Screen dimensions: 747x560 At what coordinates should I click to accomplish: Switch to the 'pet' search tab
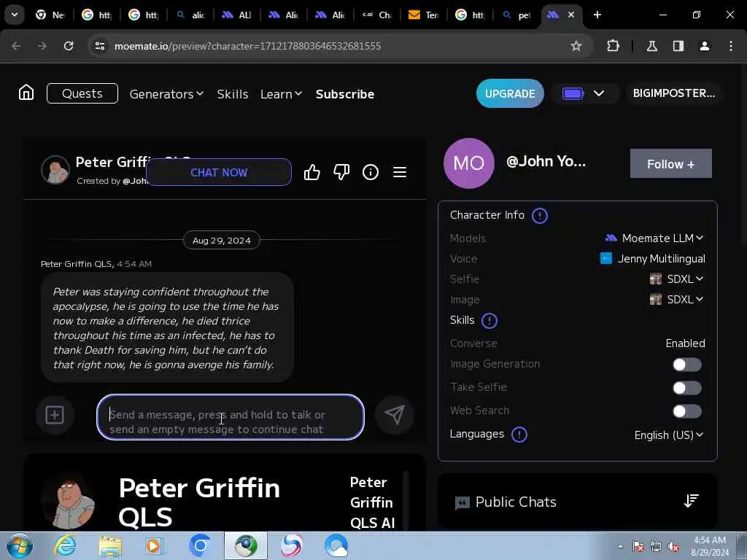(x=517, y=15)
